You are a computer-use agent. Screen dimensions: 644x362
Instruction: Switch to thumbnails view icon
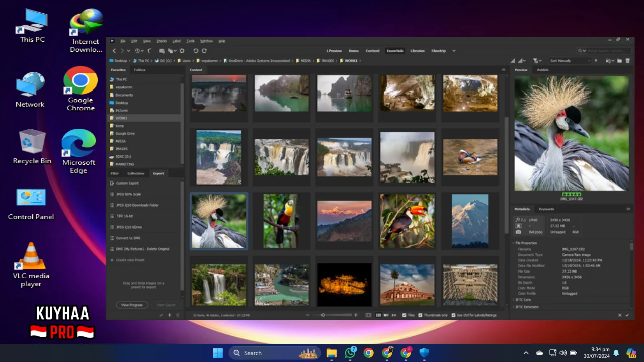coord(378,315)
